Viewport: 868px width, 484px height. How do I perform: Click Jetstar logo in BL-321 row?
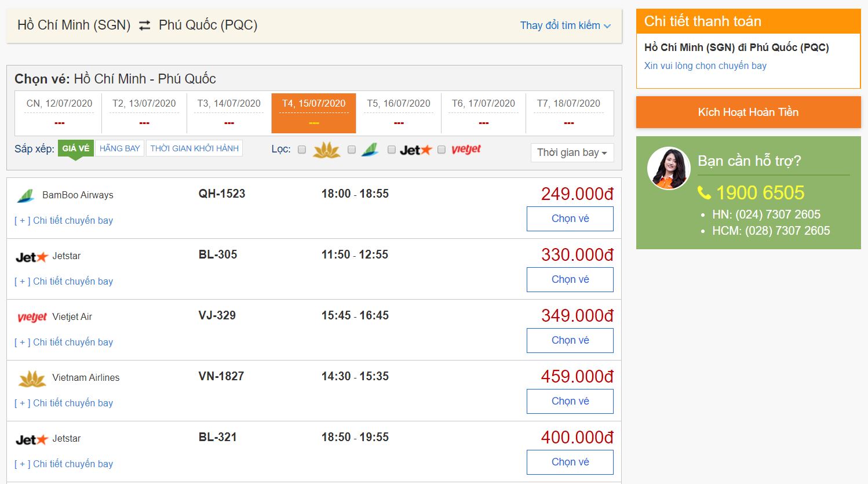31,439
